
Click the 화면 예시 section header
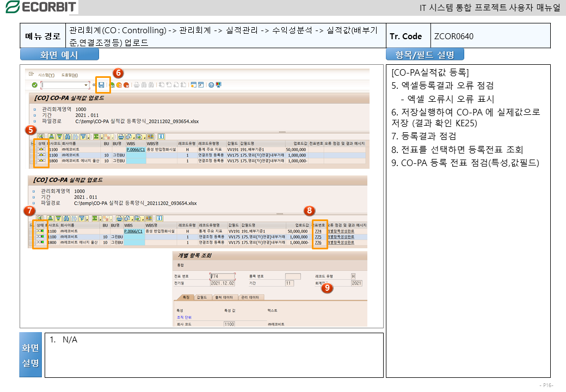(x=59, y=55)
